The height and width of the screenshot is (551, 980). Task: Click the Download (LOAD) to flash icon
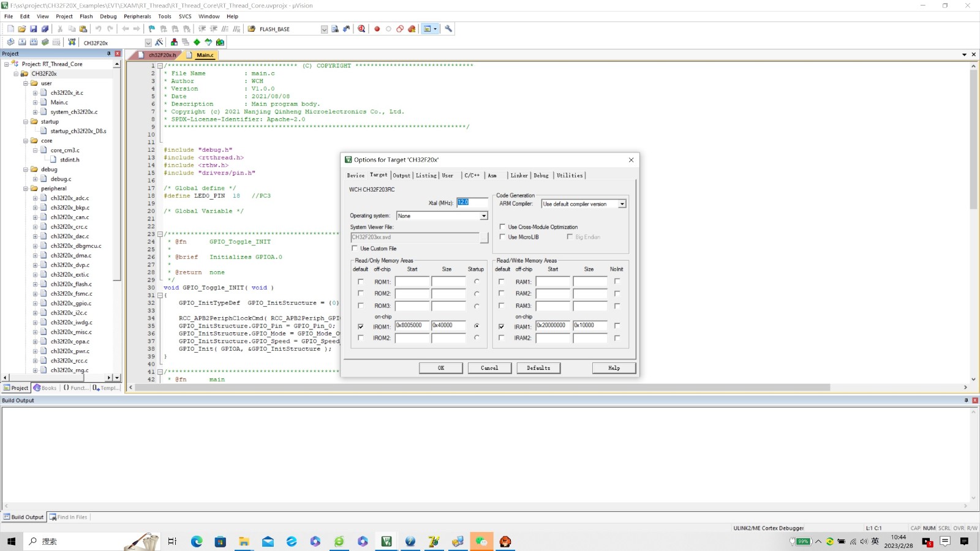[x=72, y=42]
